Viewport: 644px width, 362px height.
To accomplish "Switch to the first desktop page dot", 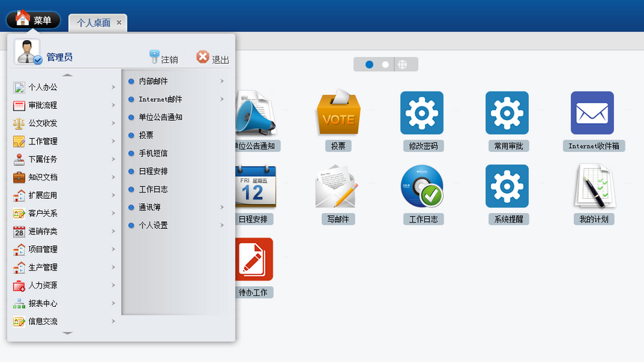I will (369, 64).
